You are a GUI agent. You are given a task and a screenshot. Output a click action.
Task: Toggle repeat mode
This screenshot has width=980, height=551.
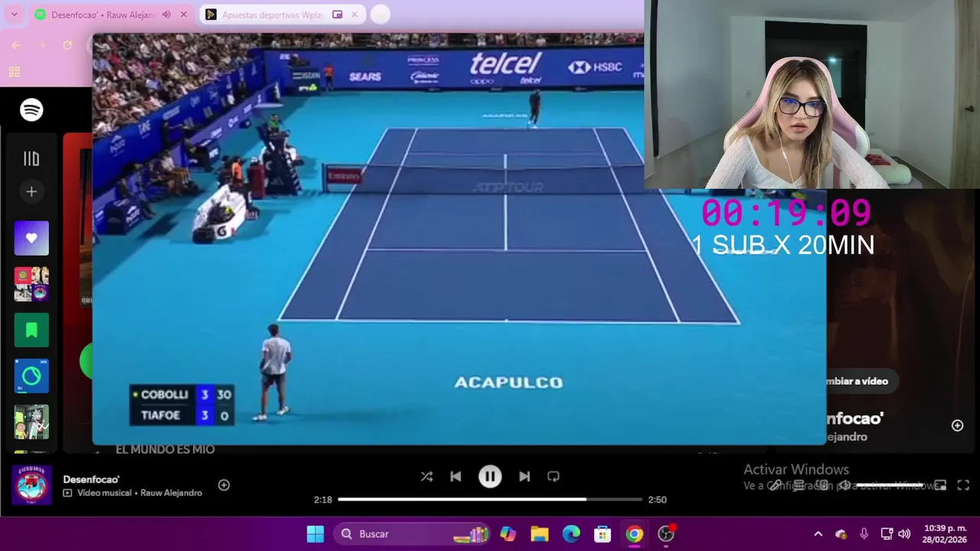(x=554, y=476)
